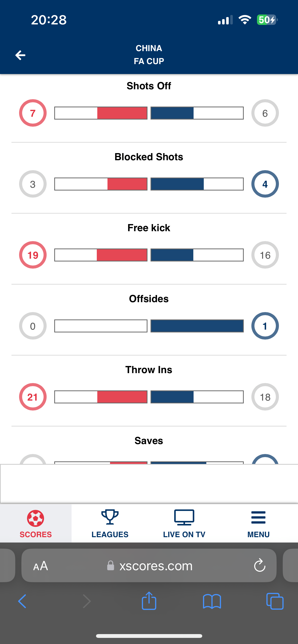
Task: Tap the red Shots Off bar
Action: pyautogui.click(x=122, y=113)
